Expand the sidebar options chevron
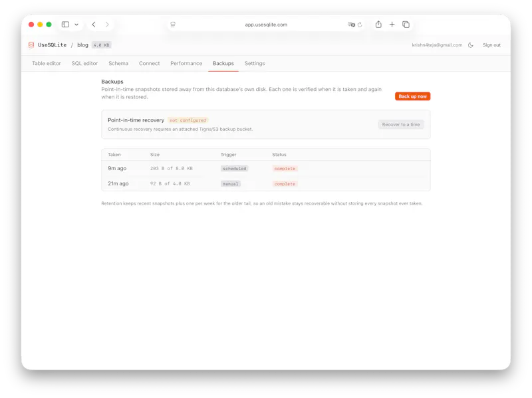Image resolution: width=532 pixels, height=398 pixels. click(76, 25)
